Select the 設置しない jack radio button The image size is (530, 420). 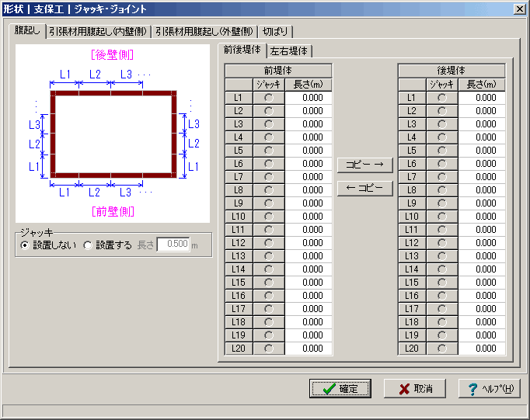[25, 245]
